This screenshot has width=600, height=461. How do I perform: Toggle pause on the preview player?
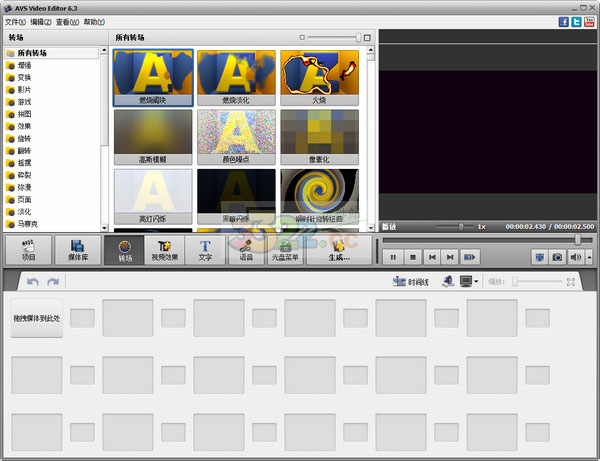pos(393,257)
